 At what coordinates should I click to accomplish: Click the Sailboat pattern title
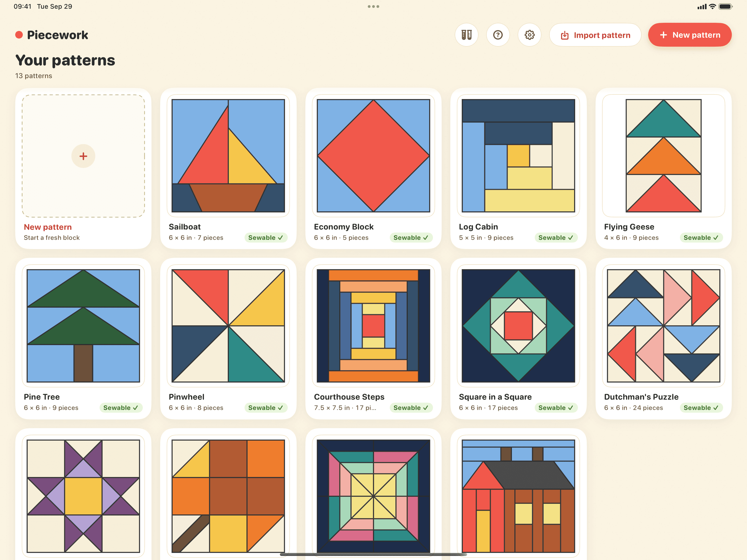click(x=184, y=227)
